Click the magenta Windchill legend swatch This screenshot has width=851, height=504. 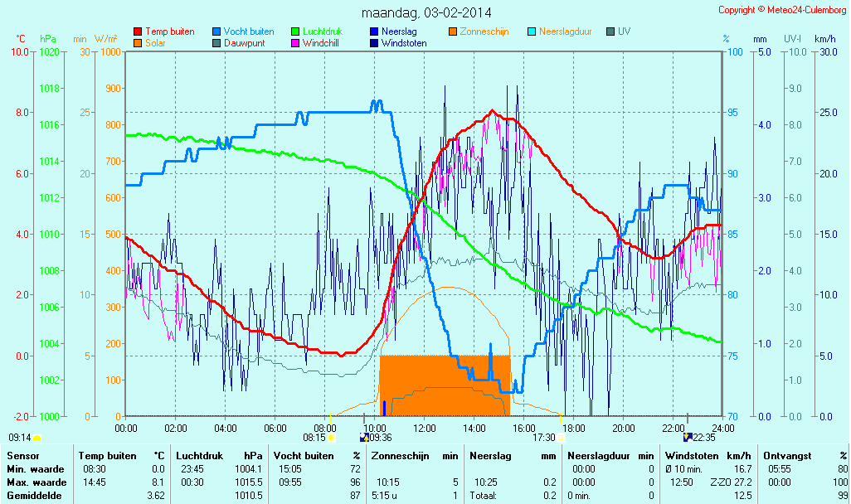(295, 43)
